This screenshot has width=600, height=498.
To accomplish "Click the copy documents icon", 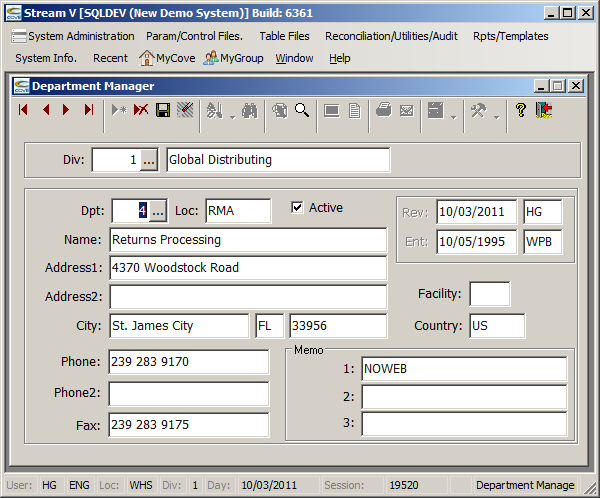I will (x=280, y=111).
